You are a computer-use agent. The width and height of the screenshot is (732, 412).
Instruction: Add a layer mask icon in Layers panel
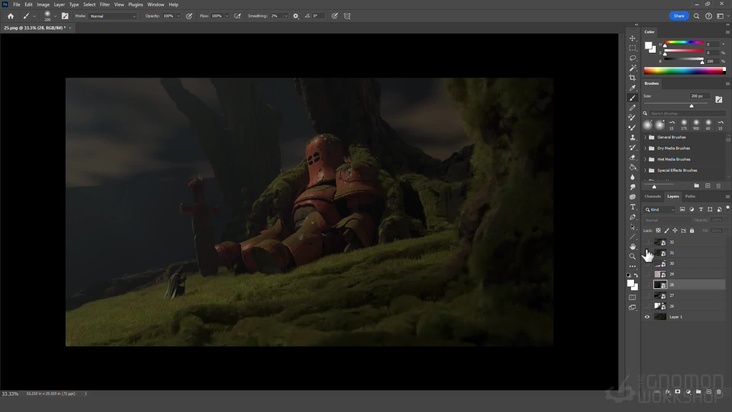(678, 392)
